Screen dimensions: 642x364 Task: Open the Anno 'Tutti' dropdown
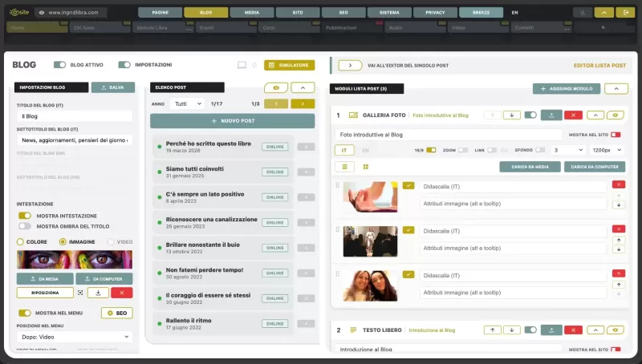coord(188,104)
